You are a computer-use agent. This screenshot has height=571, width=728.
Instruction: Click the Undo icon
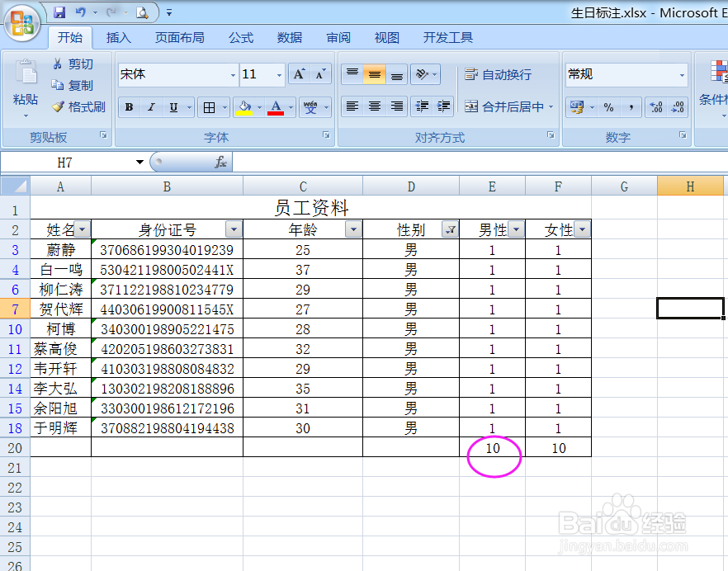pos(79,11)
